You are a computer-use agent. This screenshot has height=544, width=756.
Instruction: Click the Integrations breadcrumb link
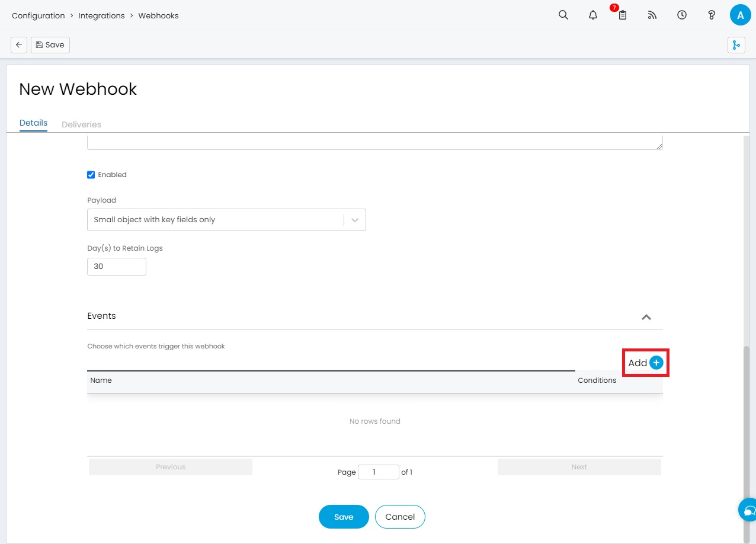(101, 16)
